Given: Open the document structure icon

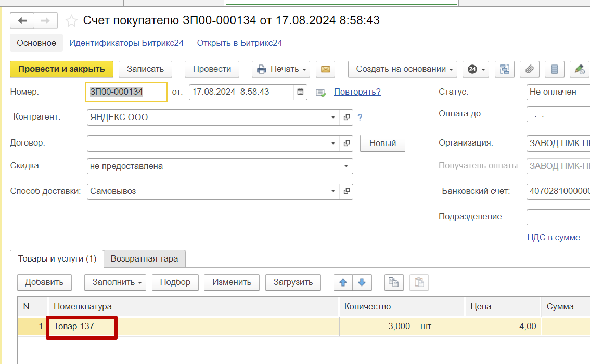Looking at the screenshot, I should click(504, 69).
